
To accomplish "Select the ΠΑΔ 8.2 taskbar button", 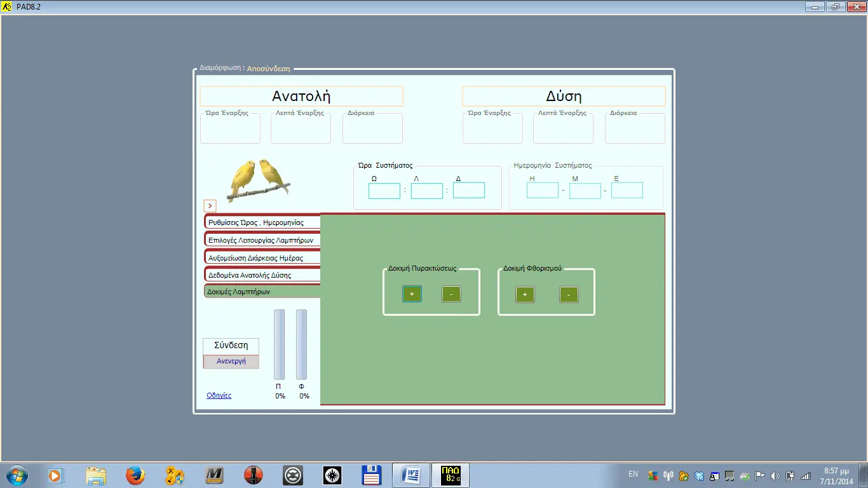I will [x=451, y=475].
